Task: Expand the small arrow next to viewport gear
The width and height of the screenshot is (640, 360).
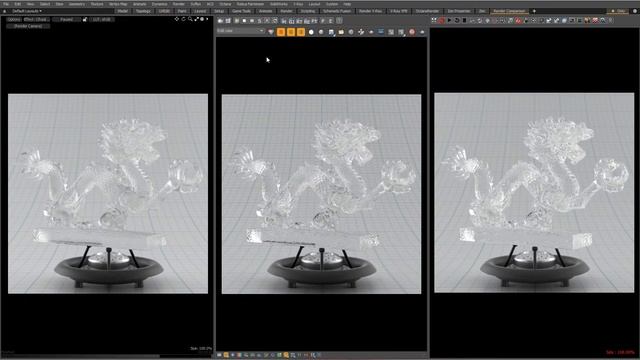Action: 207,19
